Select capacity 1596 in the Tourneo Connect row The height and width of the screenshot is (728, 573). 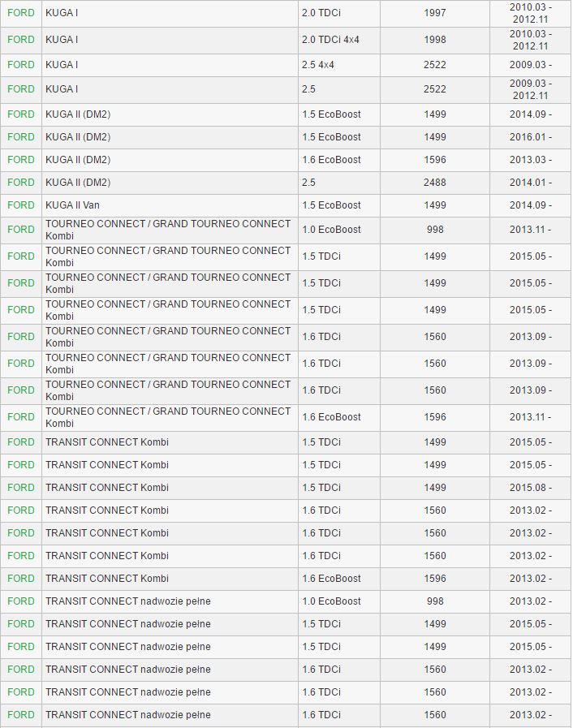click(435, 417)
